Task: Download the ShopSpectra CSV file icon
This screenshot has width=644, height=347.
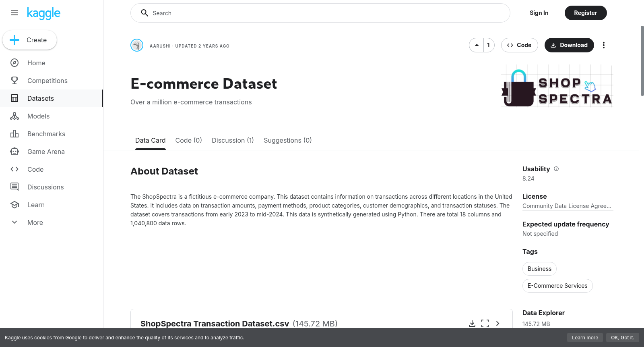Action: point(472,324)
